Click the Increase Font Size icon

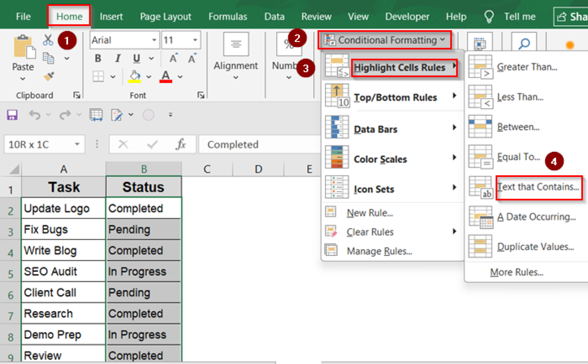pyautogui.click(x=173, y=58)
